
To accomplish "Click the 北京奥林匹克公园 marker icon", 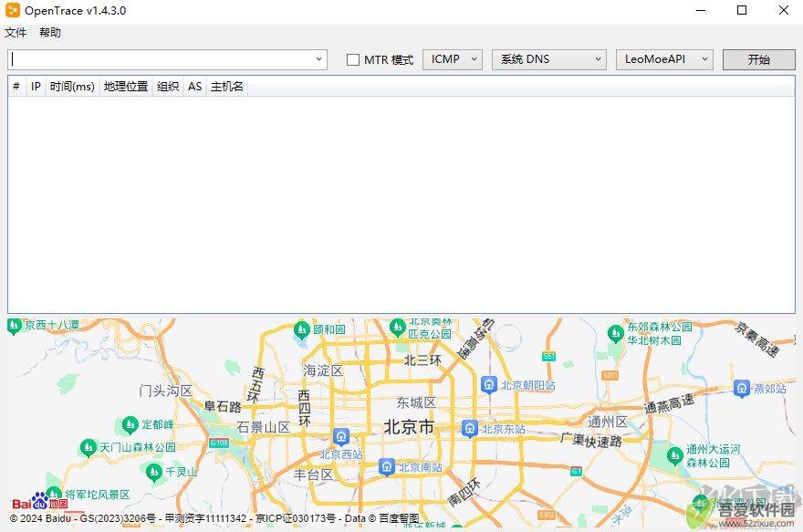I will coord(398,328).
